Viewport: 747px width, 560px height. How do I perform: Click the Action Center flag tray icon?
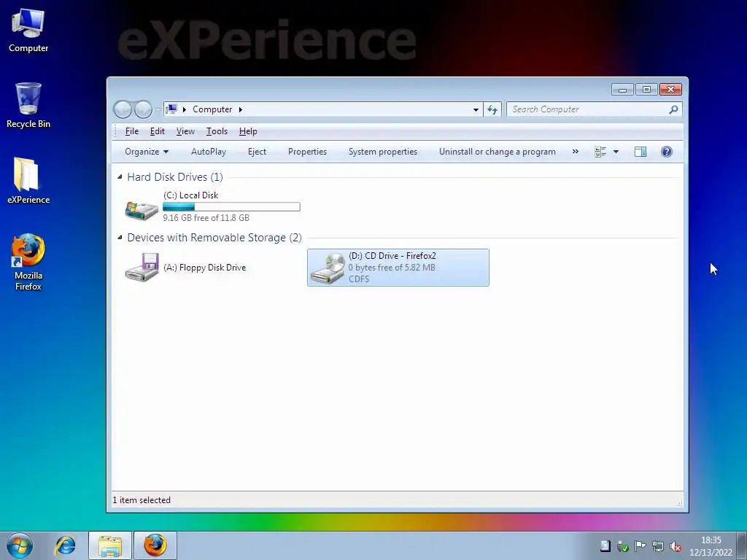point(640,546)
